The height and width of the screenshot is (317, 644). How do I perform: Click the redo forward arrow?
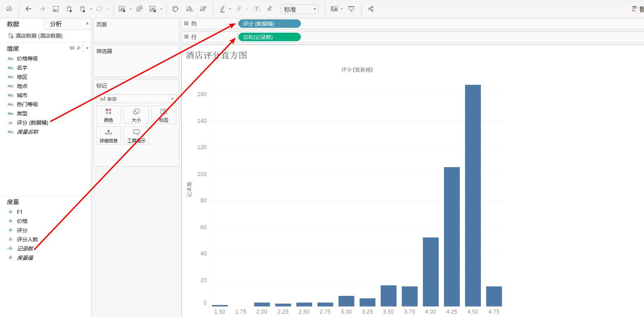click(42, 9)
